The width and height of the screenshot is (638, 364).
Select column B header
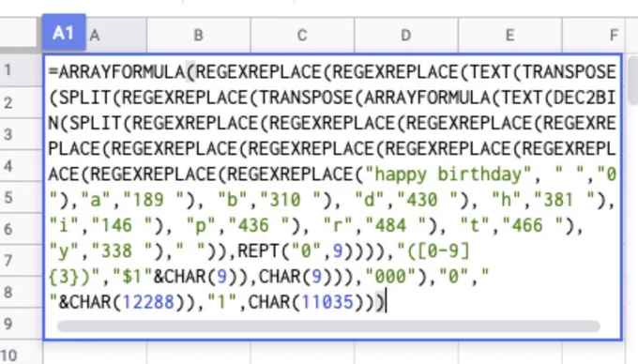[x=199, y=35]
